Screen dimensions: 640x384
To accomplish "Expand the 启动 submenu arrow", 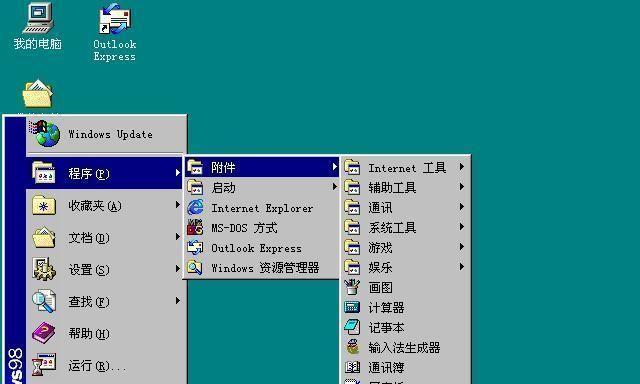I will pyautogui.click(x=335, y=187).
